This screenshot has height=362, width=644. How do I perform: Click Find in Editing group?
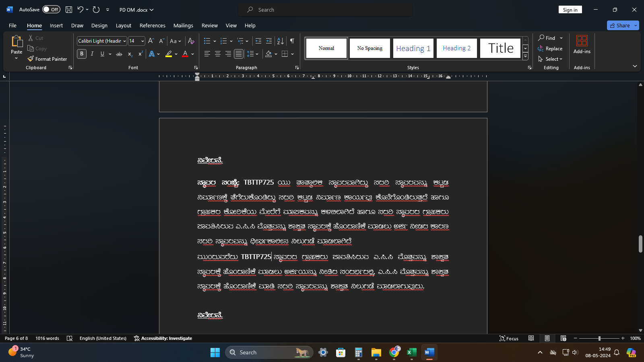click(547, 38)
